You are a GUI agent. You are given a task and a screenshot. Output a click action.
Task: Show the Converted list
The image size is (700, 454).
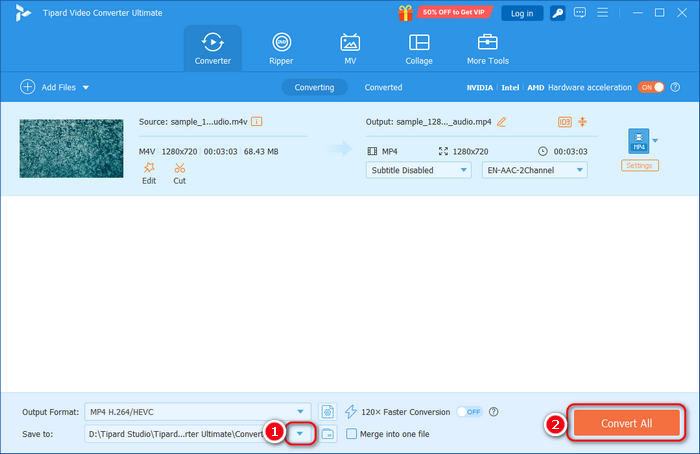coord(383,87)
